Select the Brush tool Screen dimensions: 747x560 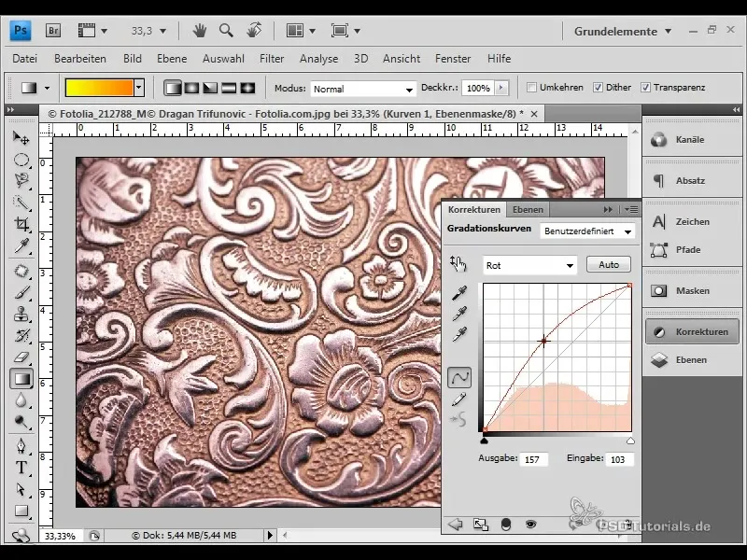tap(21, 292)
